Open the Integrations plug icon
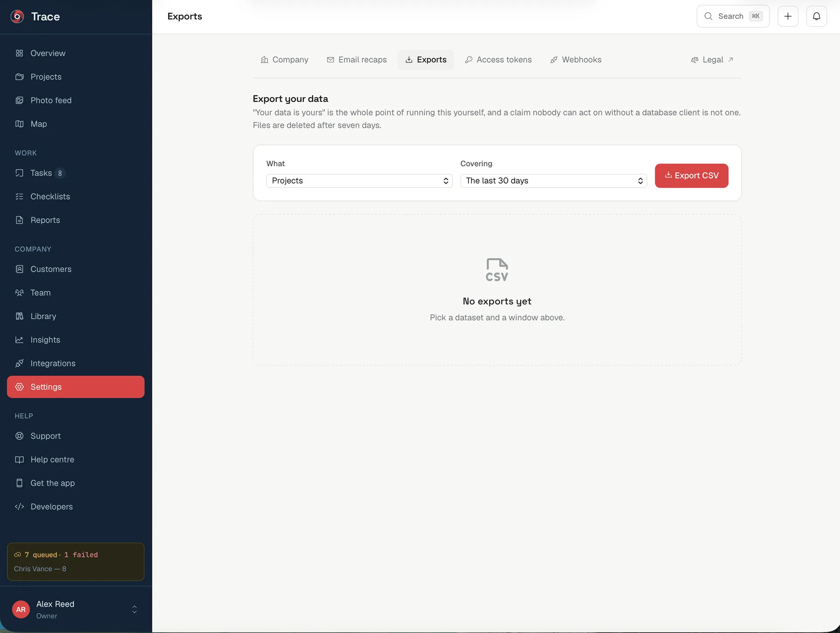Viewport: 840px width, 633px height. point(19,364)
